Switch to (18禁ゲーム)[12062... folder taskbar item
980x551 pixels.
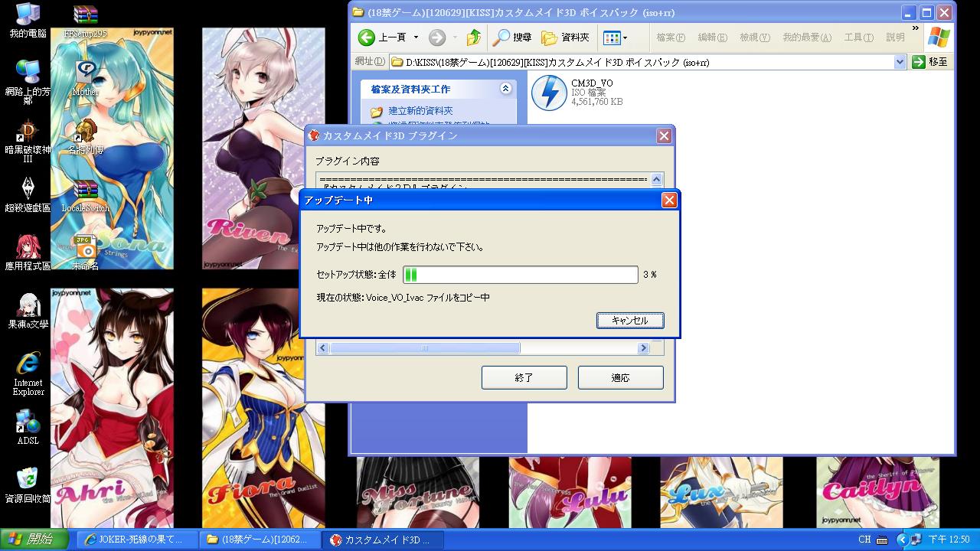click(x=259, y=540)
